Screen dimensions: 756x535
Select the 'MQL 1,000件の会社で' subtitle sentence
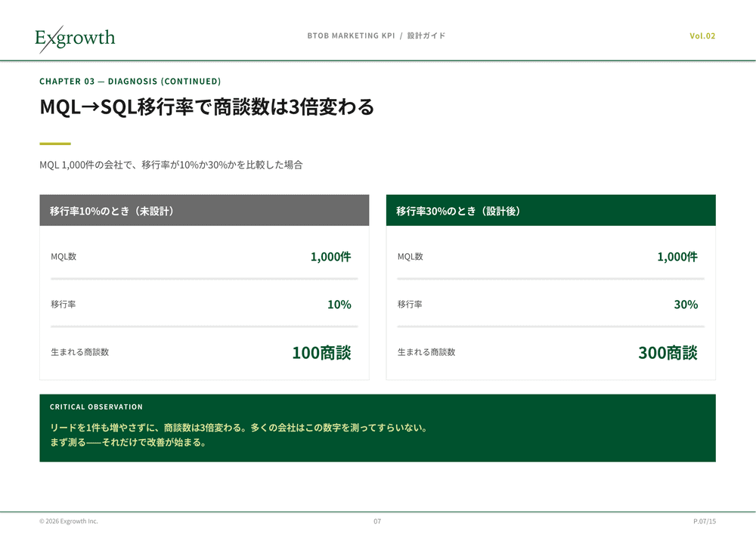click(x=171, y=165)
